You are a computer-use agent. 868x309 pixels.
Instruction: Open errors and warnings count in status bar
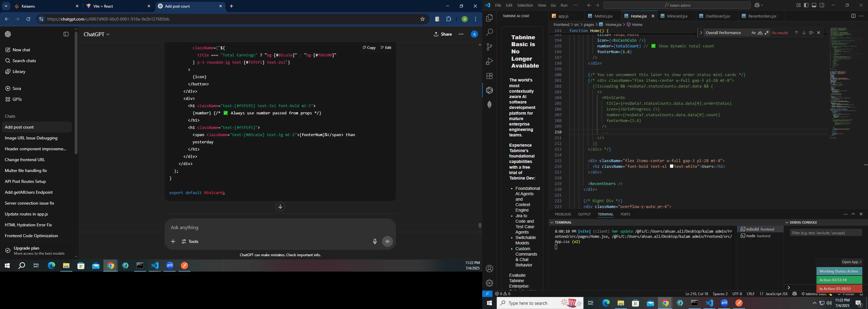(503, 294)
